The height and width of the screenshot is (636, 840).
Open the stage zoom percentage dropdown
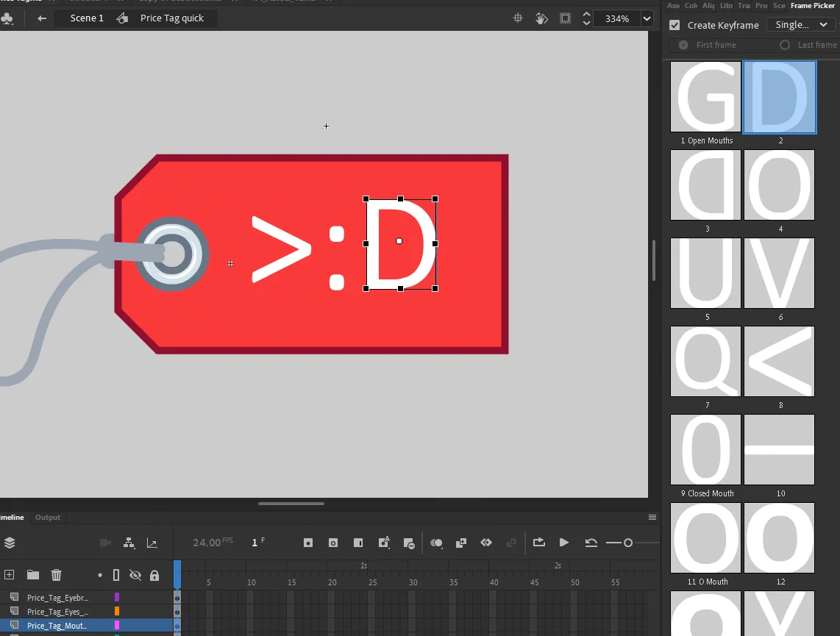(x=647, y=18)
